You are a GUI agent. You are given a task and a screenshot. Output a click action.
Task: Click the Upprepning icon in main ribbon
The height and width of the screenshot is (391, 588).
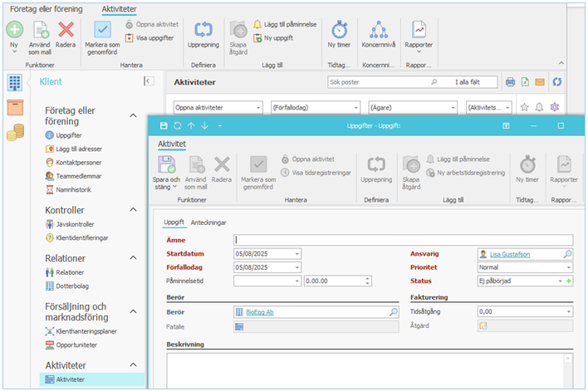click(x=203, y=30)
